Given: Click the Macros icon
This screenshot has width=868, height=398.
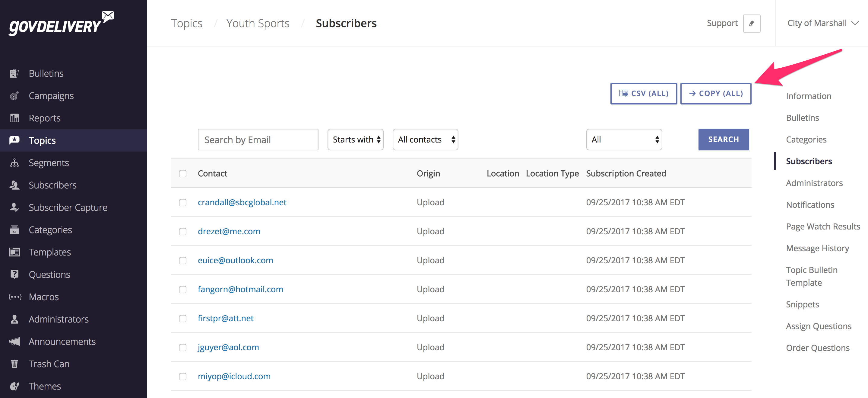Looking at the screenshot, I should (14, 297).
